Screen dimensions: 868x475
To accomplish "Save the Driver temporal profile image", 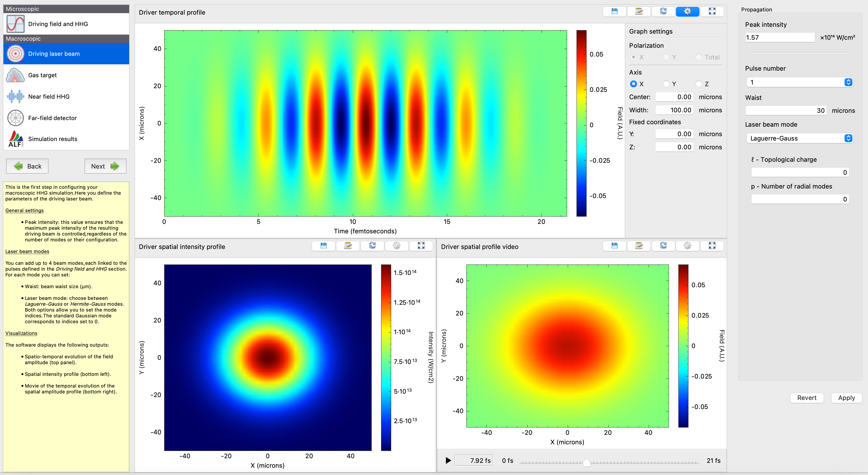I will (614, 11).
